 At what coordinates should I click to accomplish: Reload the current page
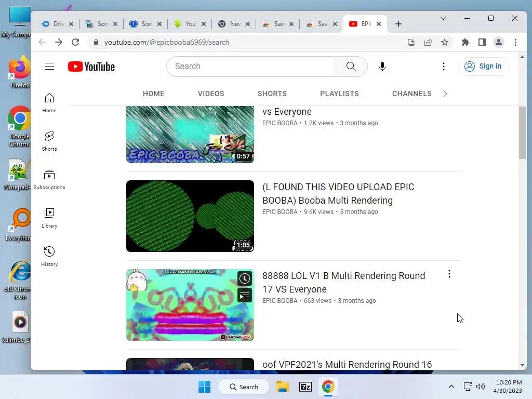coord(75,42)
